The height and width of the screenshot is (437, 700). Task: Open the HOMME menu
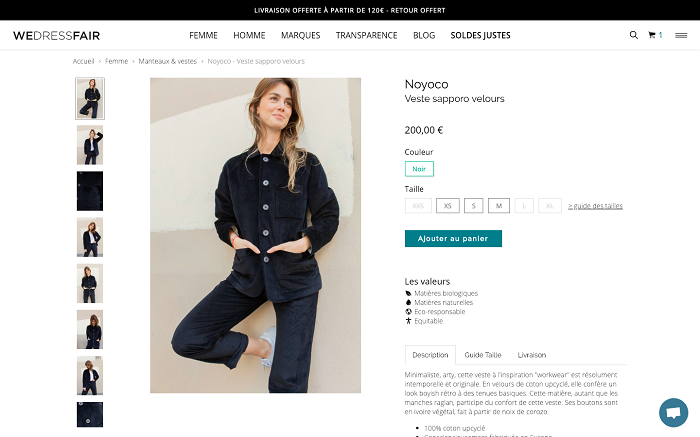[249, 35]
